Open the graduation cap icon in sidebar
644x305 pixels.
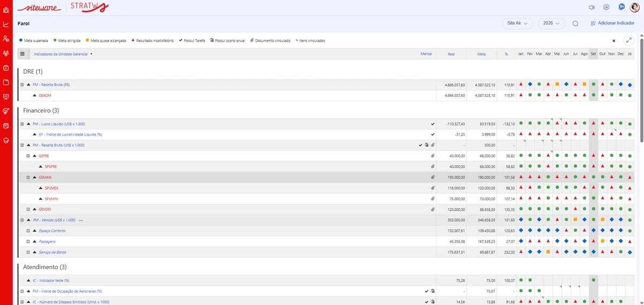pos(6,140)
